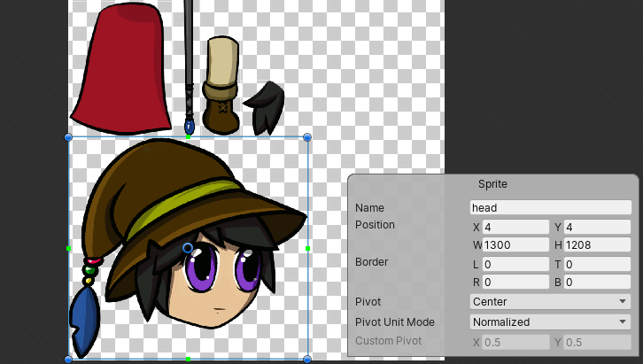Click the blue pivot circle on the head
The image size is (643, 364).
188,248
